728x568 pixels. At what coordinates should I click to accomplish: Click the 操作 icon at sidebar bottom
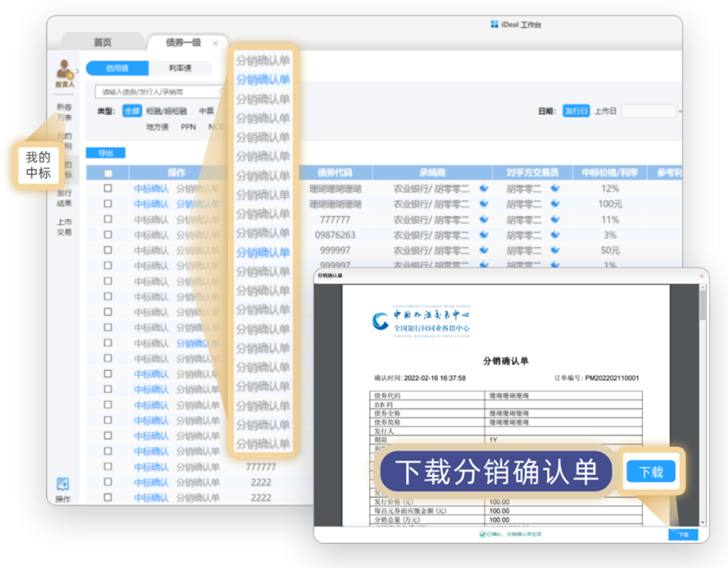tap(63, 485)
